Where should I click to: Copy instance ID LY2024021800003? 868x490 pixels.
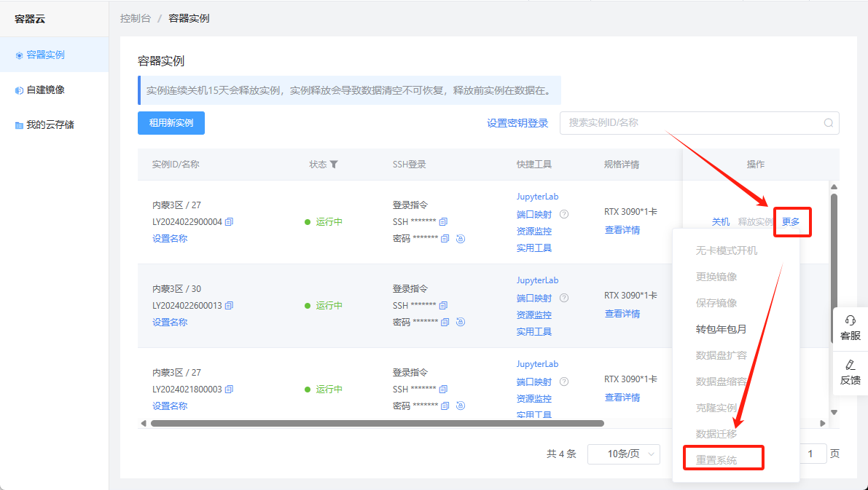(229, 390)
